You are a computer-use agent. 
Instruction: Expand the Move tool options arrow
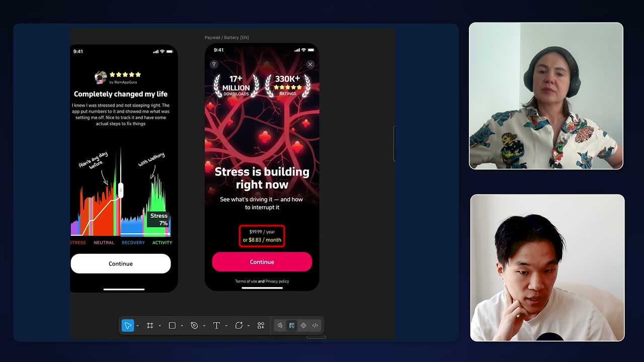137,326
